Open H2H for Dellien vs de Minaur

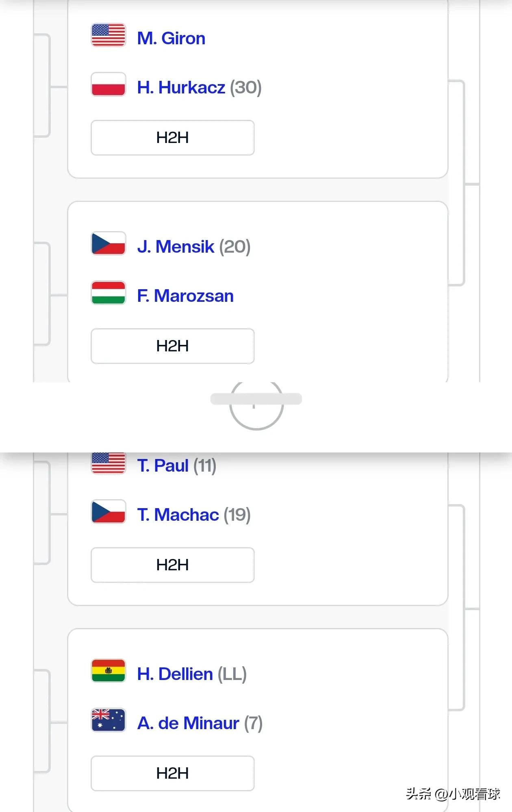173,773
